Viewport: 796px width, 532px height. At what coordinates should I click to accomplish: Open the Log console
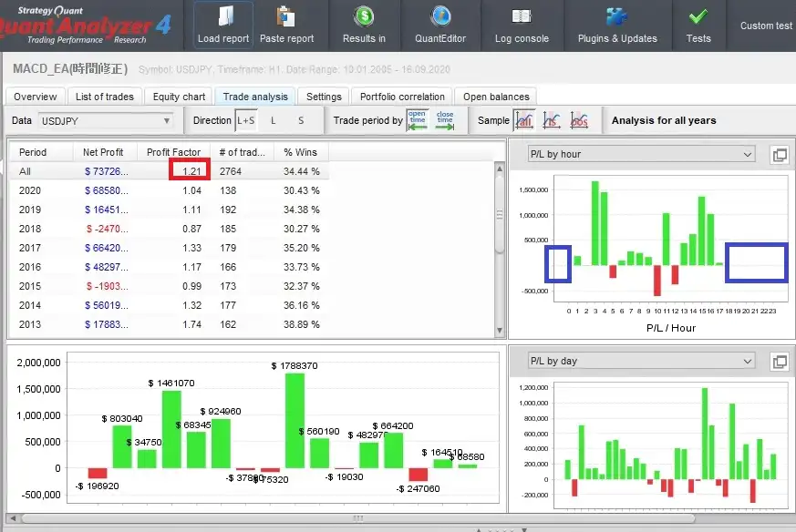click(x=522, y=17)
